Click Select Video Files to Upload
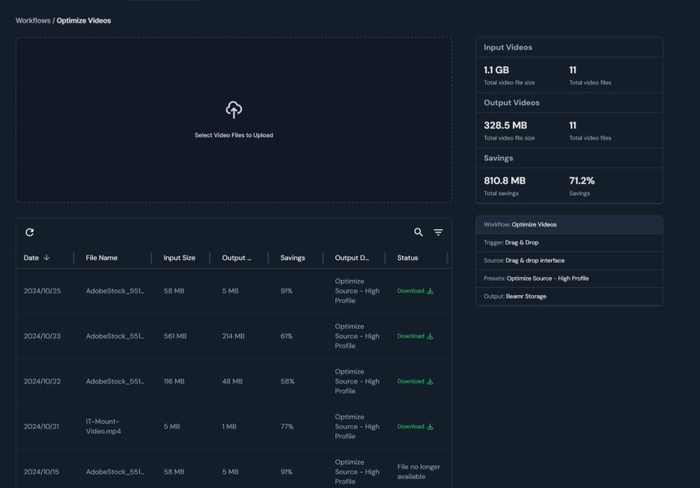 pyautogui.click(x=233, y=135)
